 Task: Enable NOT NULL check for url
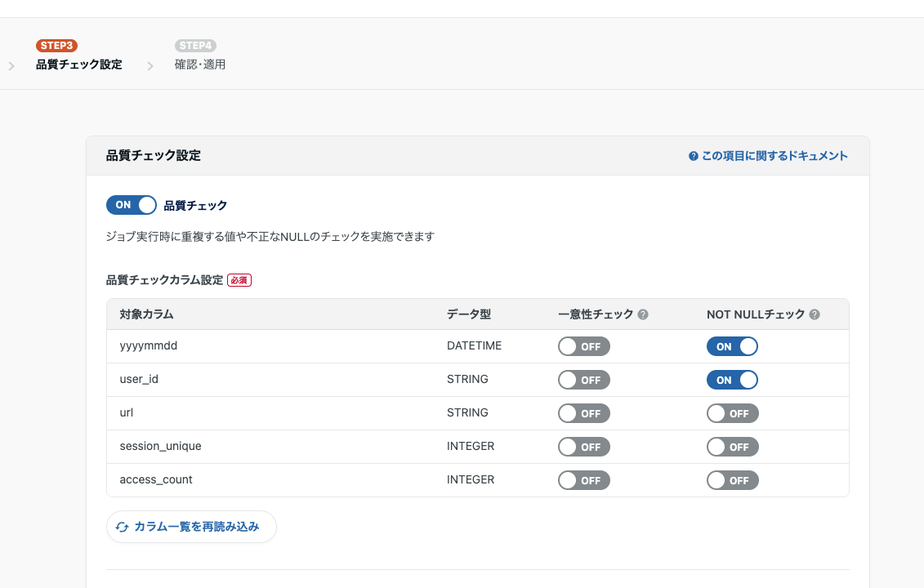(732, 412)
